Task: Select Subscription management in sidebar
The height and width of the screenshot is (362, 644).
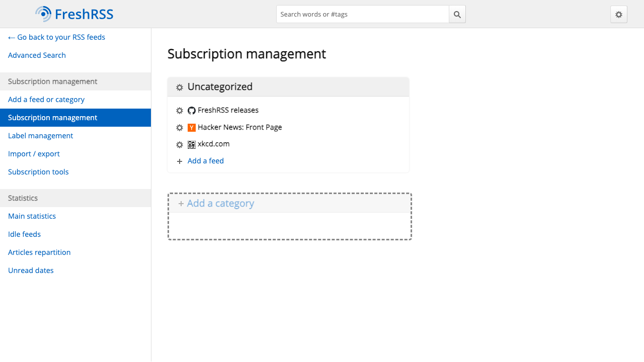Action: (x=75, y=118)
